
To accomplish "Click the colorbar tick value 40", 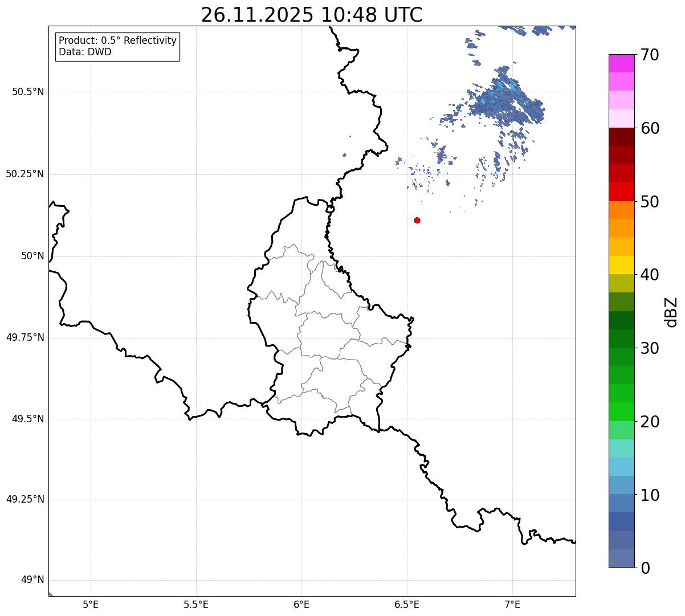I will (x=650, y=275).
